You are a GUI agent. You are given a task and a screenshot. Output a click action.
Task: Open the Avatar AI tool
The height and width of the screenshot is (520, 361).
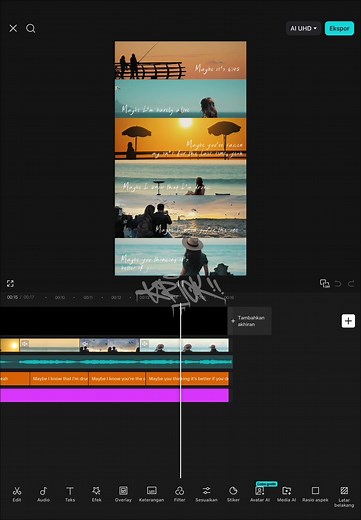[260, 493]
